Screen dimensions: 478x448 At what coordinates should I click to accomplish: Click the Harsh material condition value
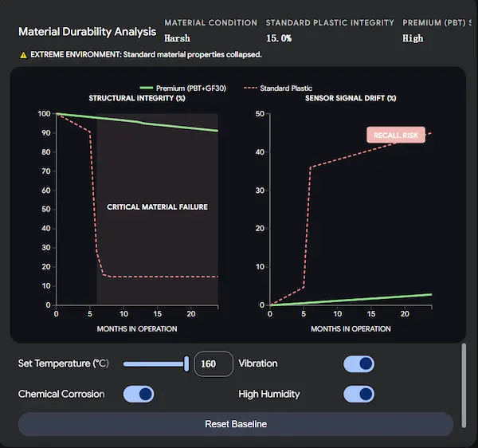tap(177, 38)
